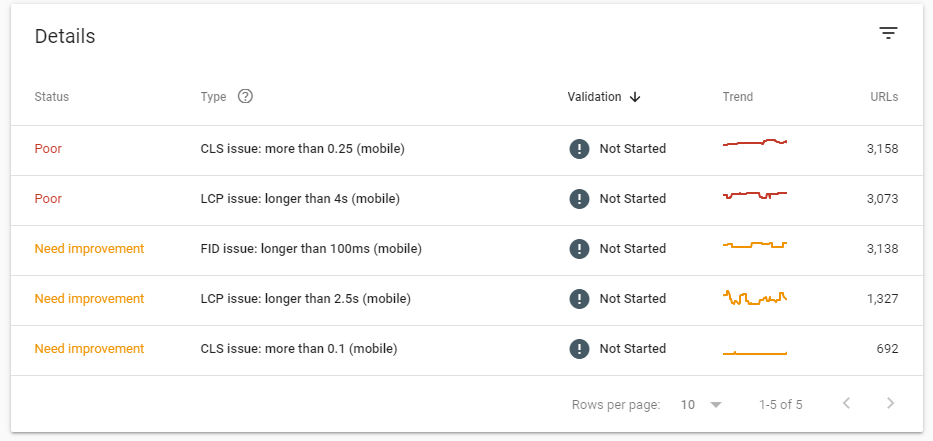Click Not Started icon for FID 100ms row
This screenshot has width=933, height=441.
coord(579,249)
